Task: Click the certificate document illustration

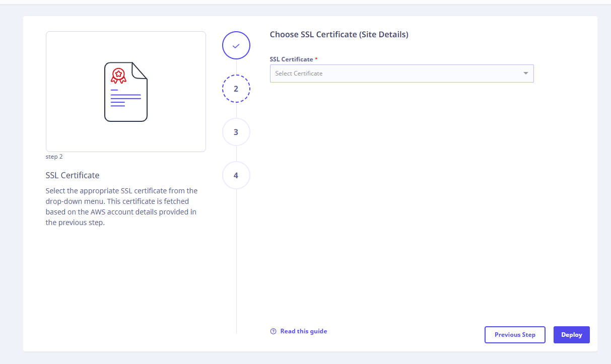Action: click(x=126, y=92)
